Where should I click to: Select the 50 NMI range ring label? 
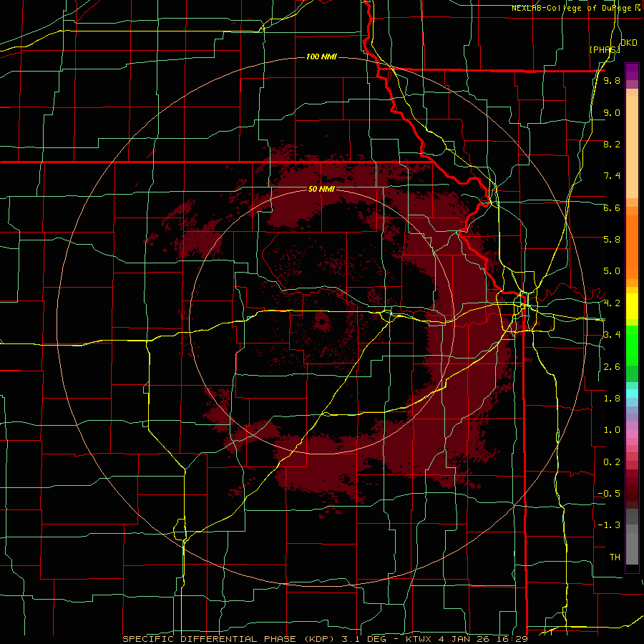click(x=321, y=189)
